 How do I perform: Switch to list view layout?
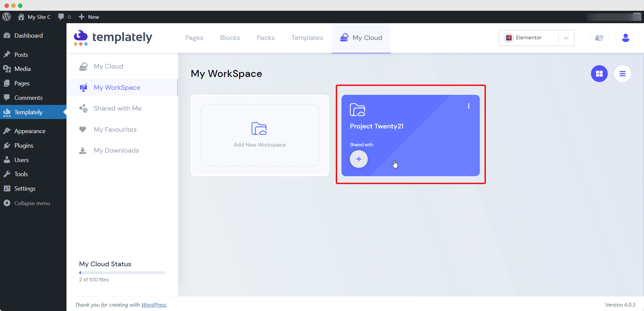click(x=623, y=74)
